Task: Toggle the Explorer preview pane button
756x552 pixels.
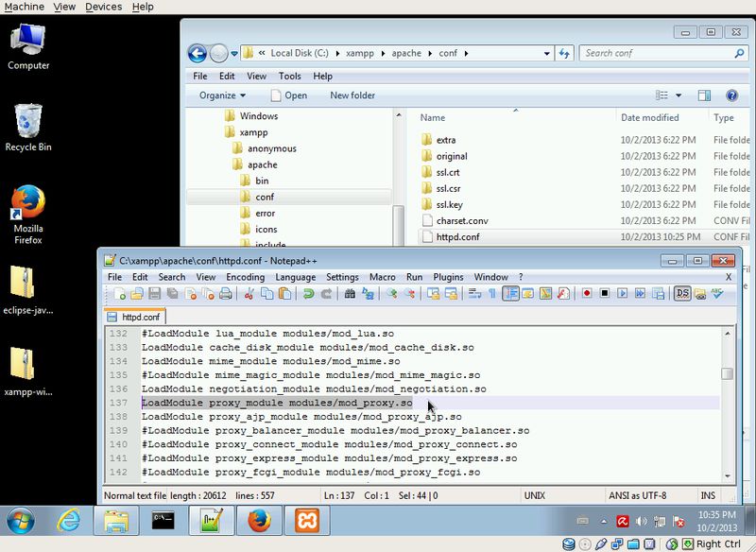Action: [x=704, y=95]
